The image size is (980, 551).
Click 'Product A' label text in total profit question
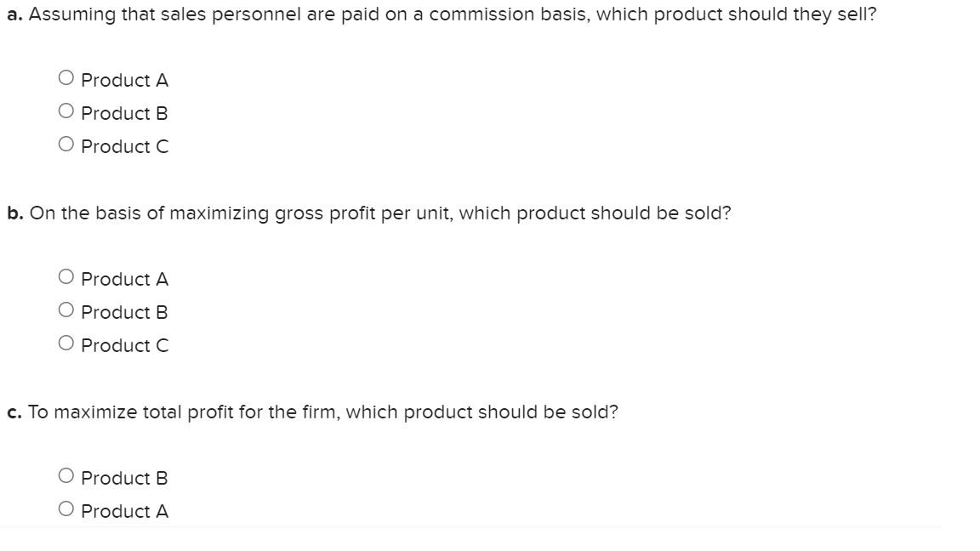click(125, 511)
